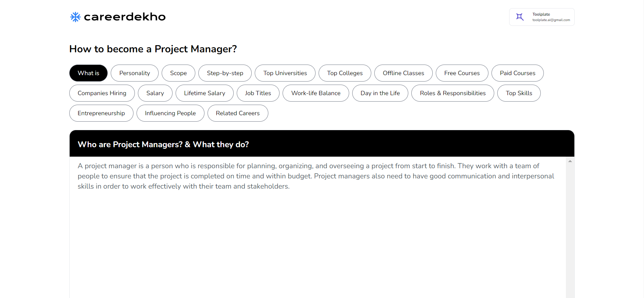
Task: Select the Step-by-step tab
Action: (x=225, y=73)
